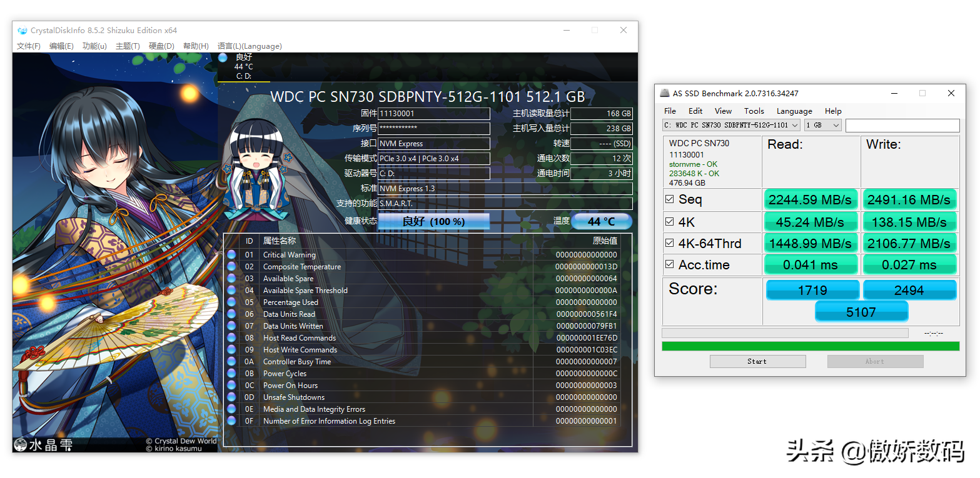The width and height of the screenshot is (980, 478).
Task: Click the green benchmark progress bar
Action: [x=811, y=346]
